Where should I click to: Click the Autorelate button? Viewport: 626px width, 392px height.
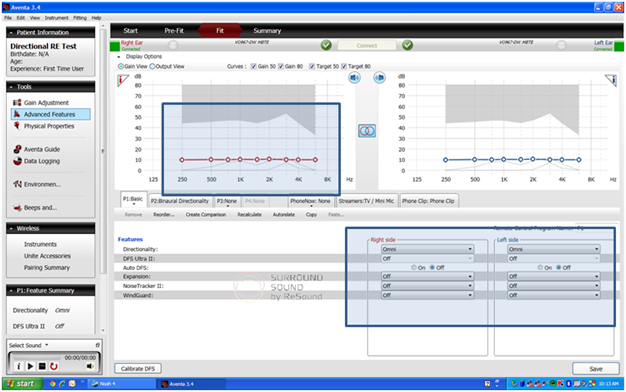tap(283, 215)
